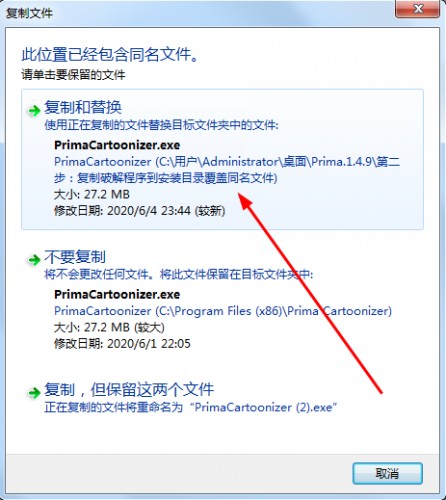Click green arrow beside 复制，但保留这两个文件
The width and height of the screenshot is (446, 500).
34,393
